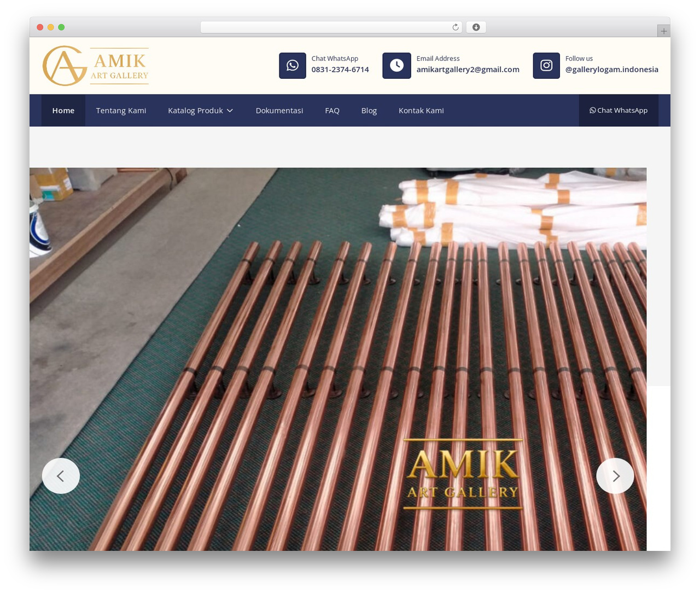Maximize the window with the green button

pos(61,27)
